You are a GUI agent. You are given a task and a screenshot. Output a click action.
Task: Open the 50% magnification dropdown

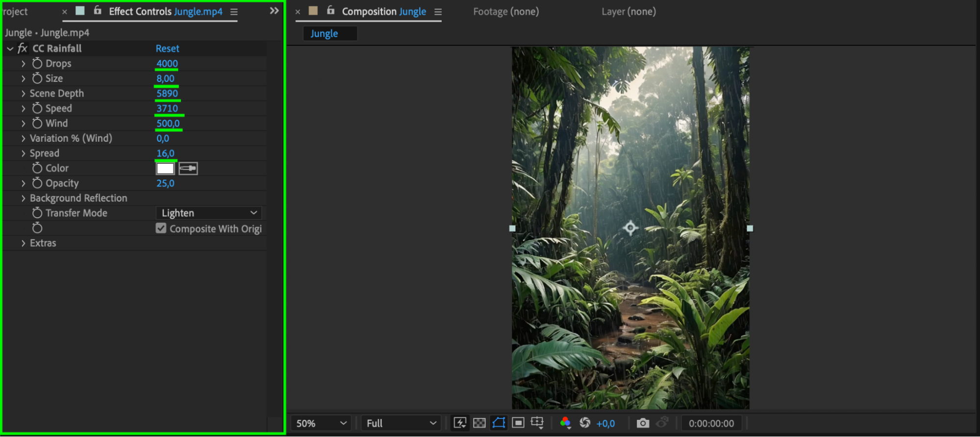(x=321, y=423)
